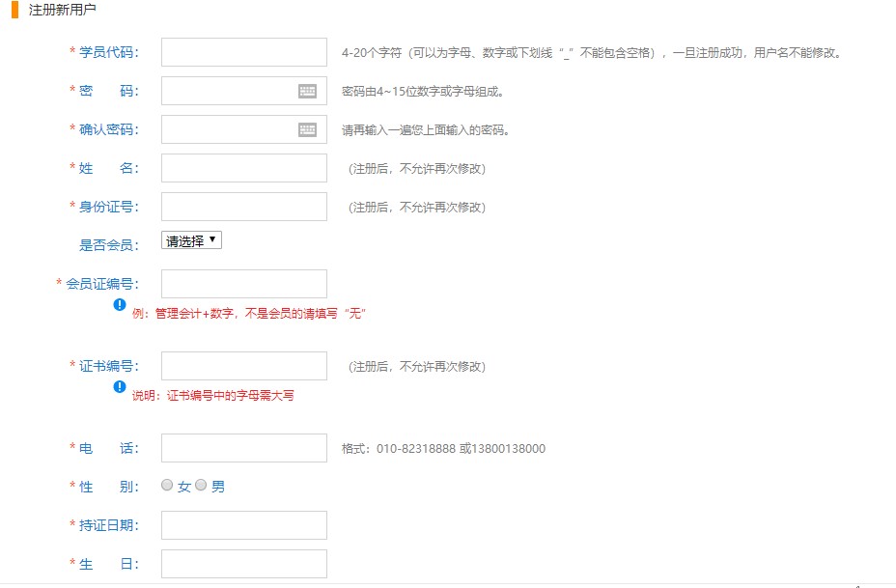Focus the 电话 telephone input box

243,447
